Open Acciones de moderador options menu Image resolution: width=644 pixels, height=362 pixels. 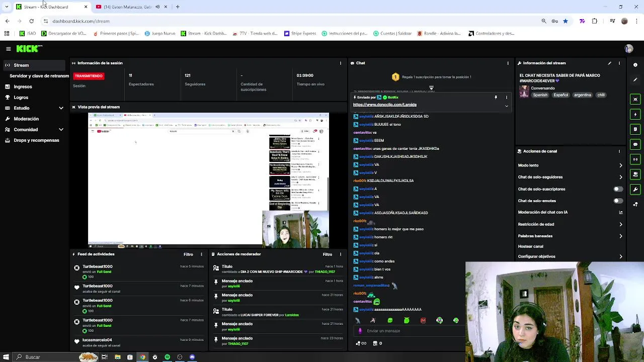tap(341, 254)
